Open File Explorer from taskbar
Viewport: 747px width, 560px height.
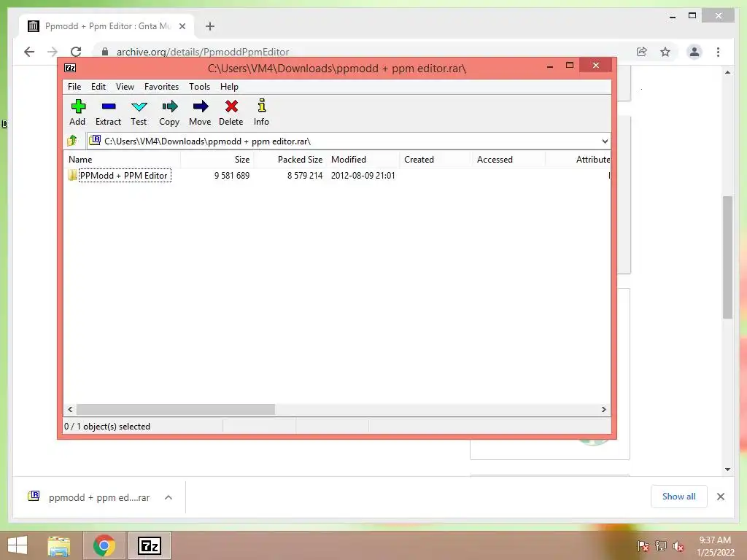click(x=58, y=545)
